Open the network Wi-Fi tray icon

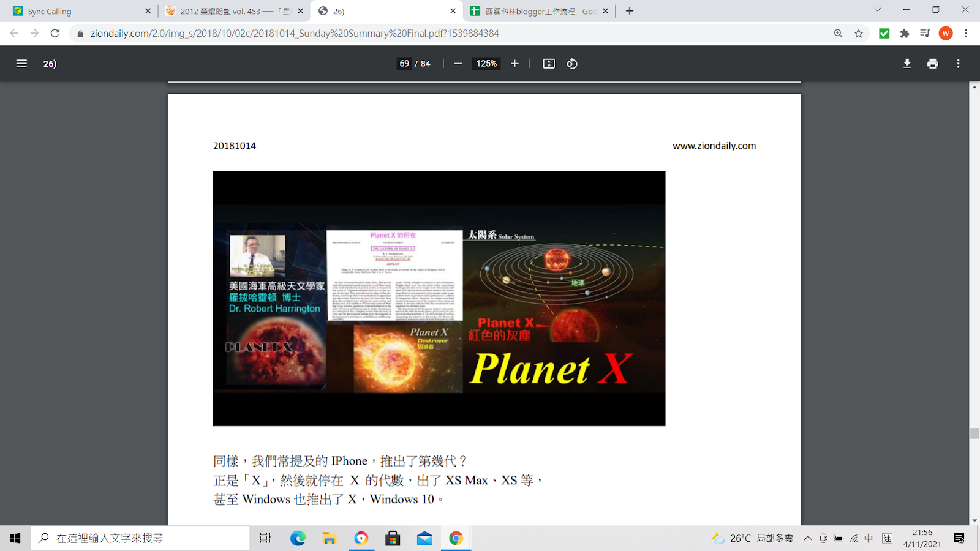tap(854, 538)
